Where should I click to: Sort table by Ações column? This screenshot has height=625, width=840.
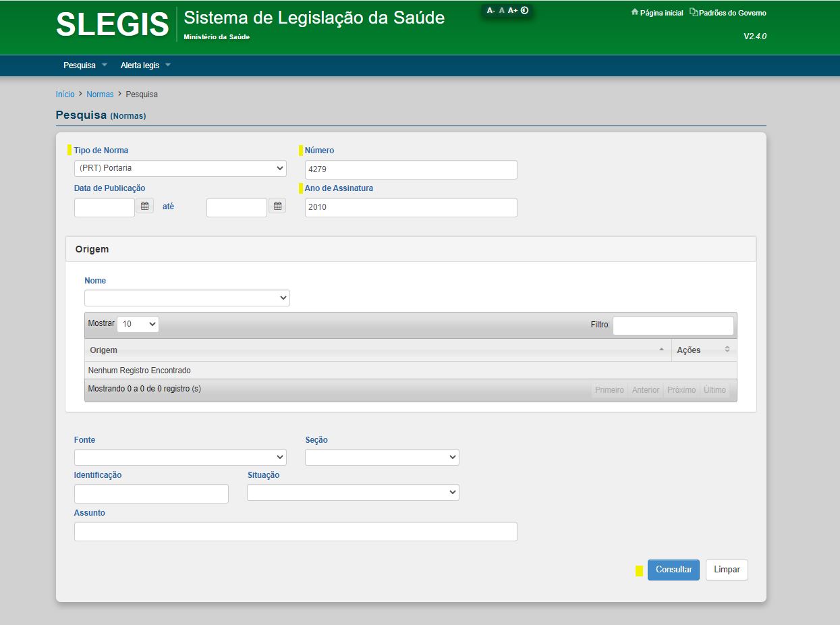[703, 350]
